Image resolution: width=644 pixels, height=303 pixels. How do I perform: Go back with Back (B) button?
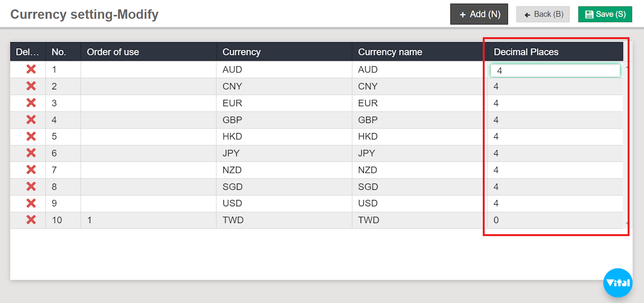coord(543,14)
